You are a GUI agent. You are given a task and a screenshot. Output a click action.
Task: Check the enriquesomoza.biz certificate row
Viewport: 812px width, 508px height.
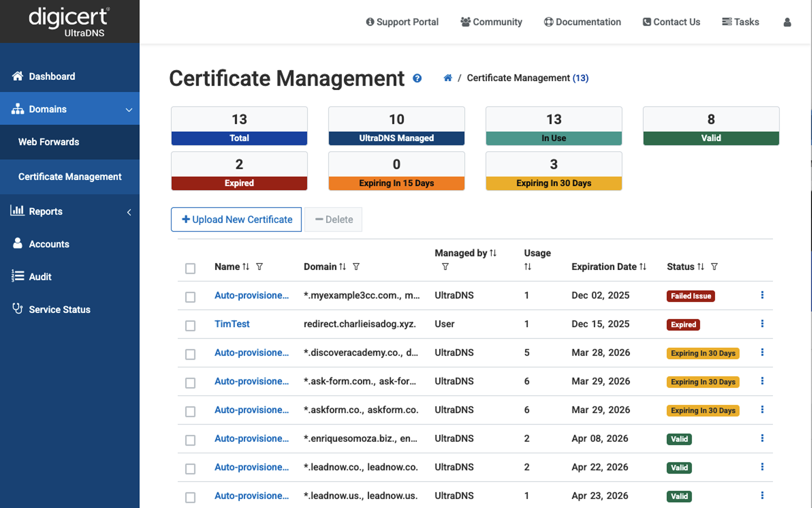(x=190, y=440)
